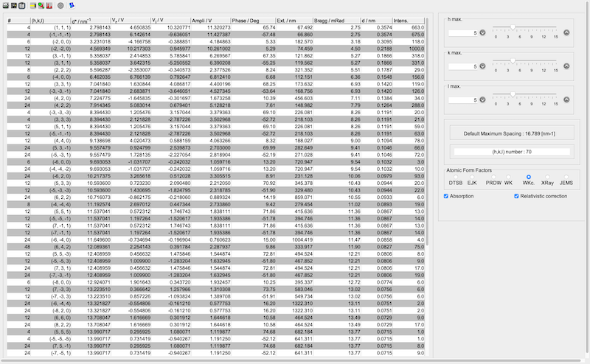Click the l max. slider thumb

(513, 94)
